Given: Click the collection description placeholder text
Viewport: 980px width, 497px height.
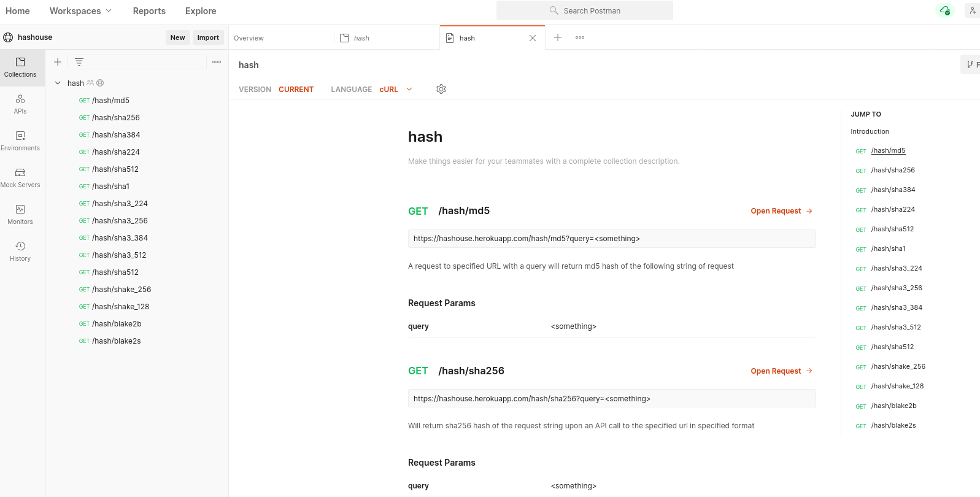Looking at the screenshot, I should click(544, 161).
